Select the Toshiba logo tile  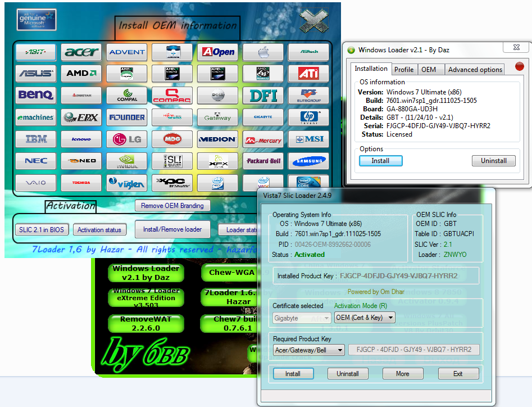[81, 182]
